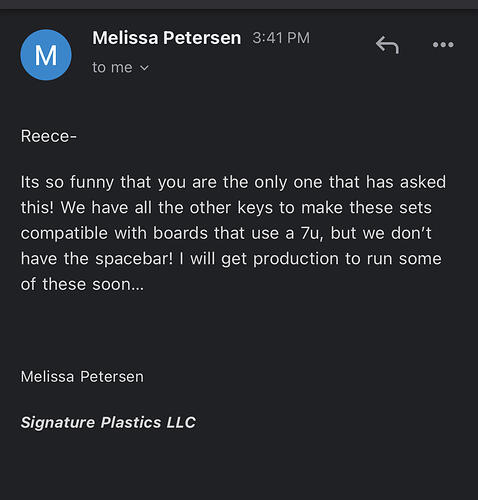
Task: Click the 'Reece-' greeting line
Action: [x=49, y=136]
